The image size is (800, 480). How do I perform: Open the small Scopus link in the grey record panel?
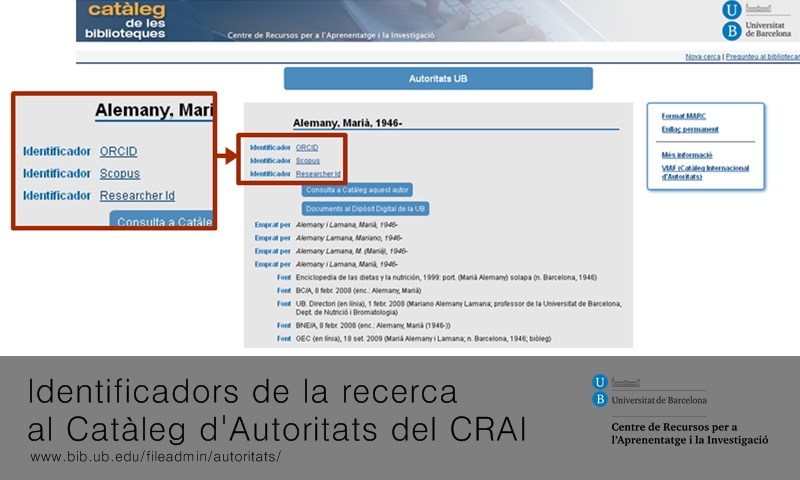pyautogui.click(x=308, y=161)
